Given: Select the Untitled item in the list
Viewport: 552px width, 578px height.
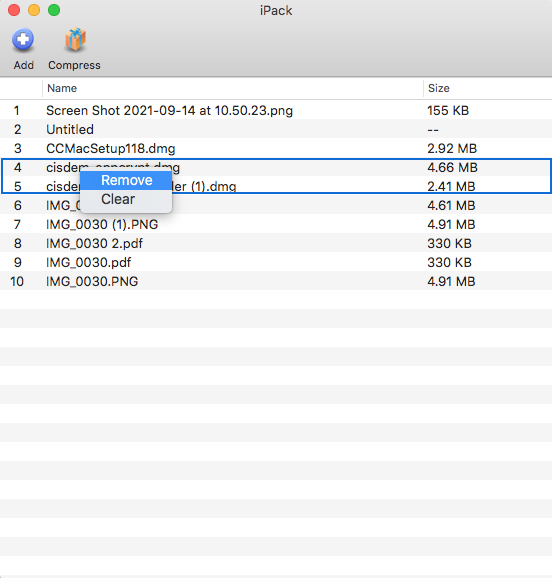Looking at the screenshot, I should tap(276, 129).
